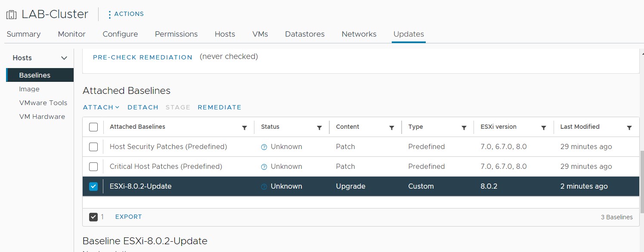Filter the Attached Baselines column
The image size is (644, 252).
pyautogui.click(x=245, y=128)
